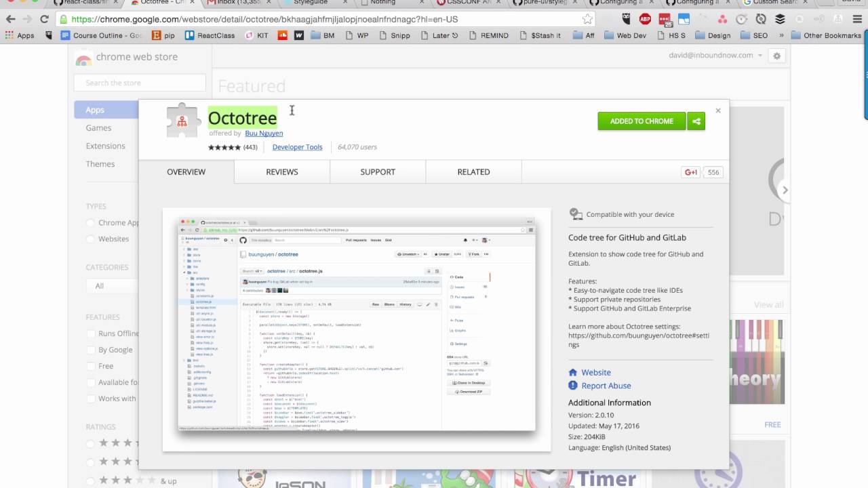Check the Available for feature checkbox
868x488 pixels.
click(x=90, y=382)
